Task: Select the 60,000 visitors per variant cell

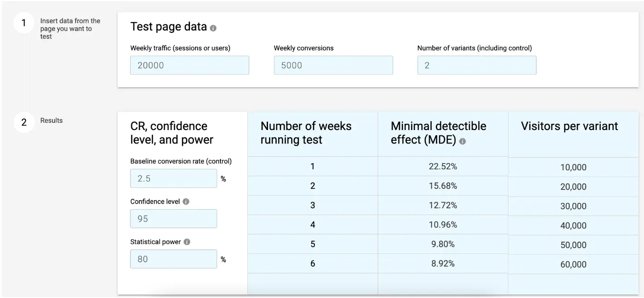Action: (x=573, y=265)
